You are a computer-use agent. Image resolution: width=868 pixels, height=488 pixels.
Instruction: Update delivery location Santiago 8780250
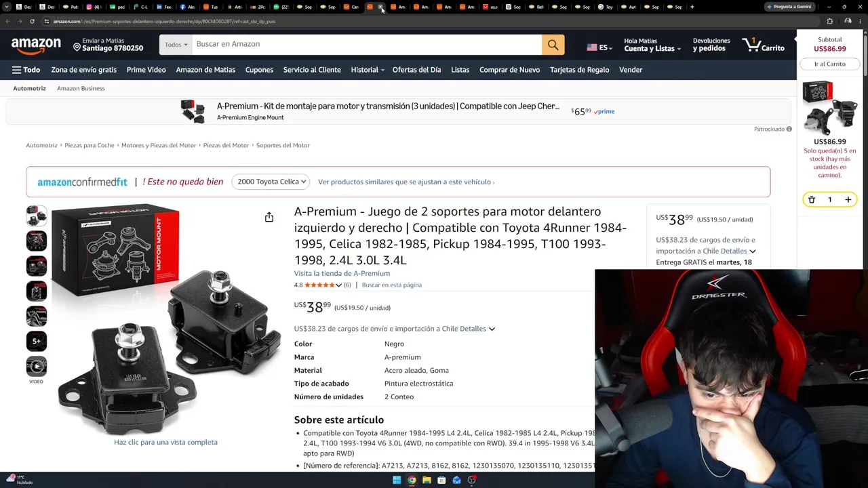pyautogui.click(x=108, y=45)
